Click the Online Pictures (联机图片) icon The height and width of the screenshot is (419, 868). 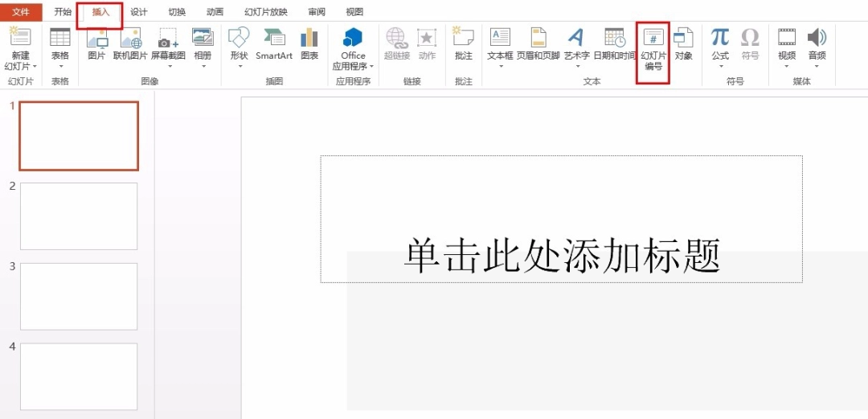click(131, 37)
